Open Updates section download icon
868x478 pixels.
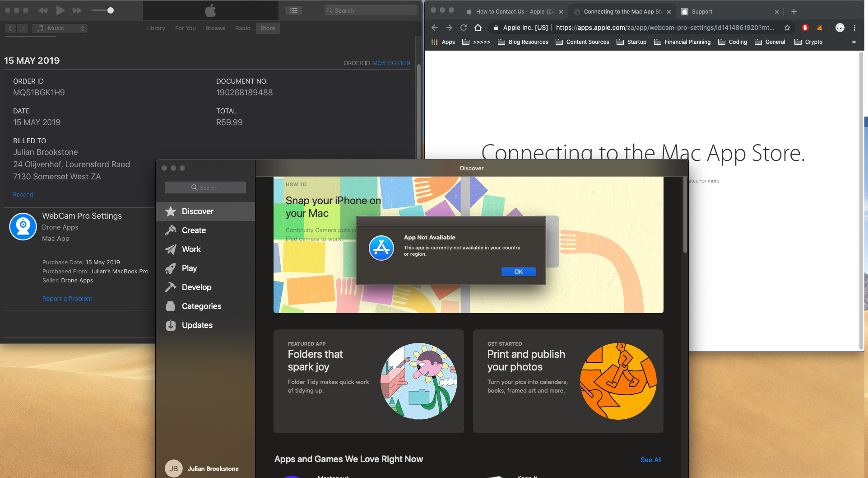(x=171, y=325)
